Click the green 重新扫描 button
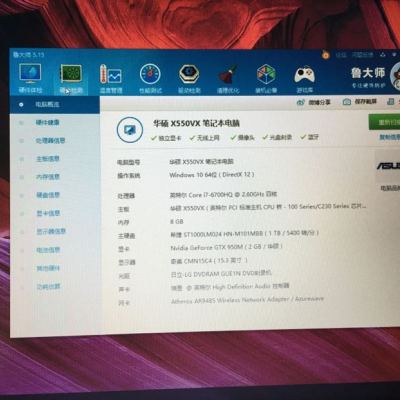This screenshot has width=400, height=400. point(384,122)
